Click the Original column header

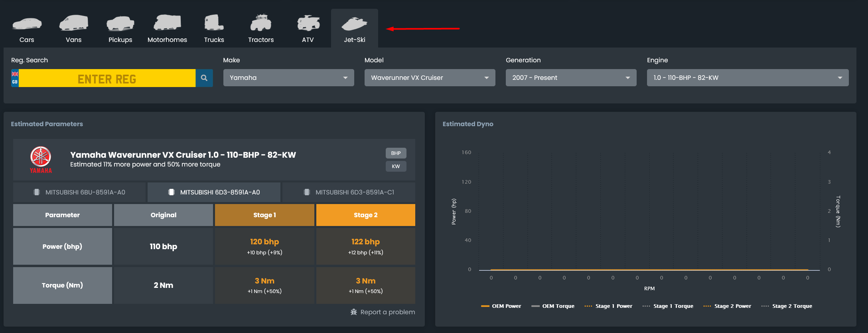coord(164,215)
